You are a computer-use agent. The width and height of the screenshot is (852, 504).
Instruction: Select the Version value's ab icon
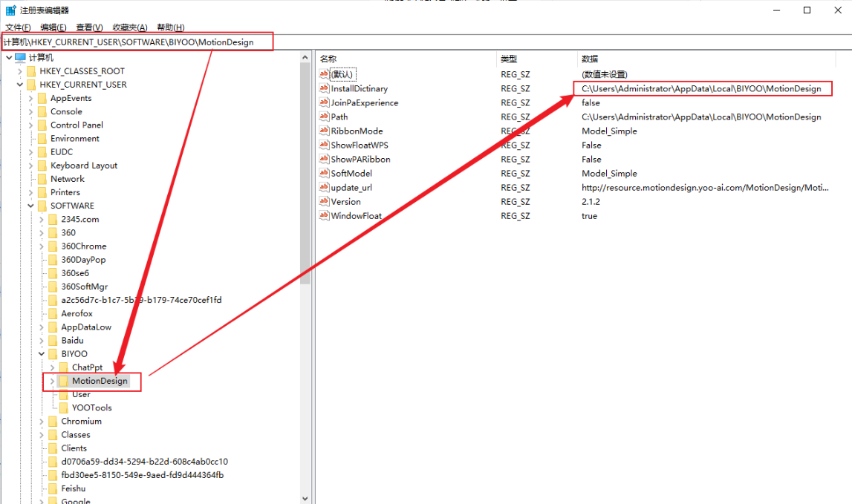click(x=324, y=201)
